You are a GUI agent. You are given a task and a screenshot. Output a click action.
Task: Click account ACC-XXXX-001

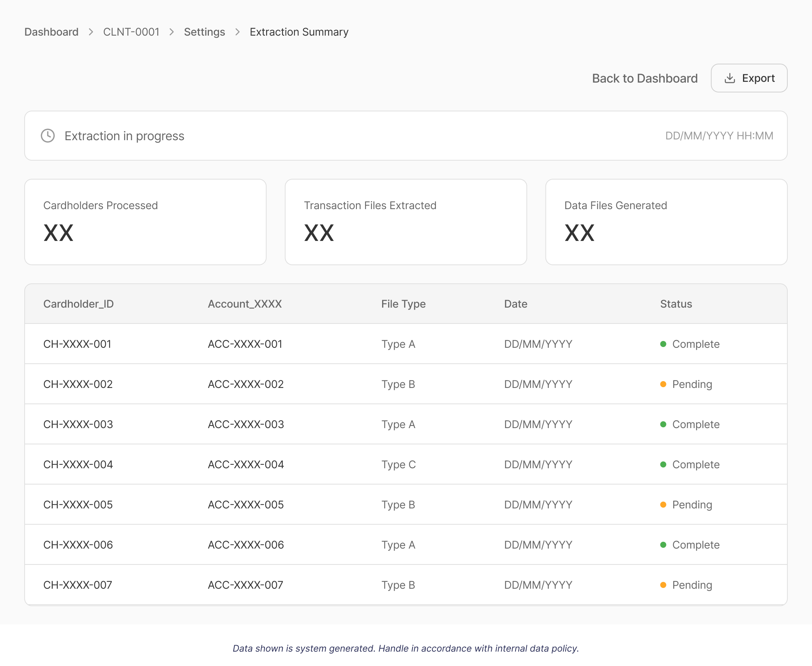click(245, 344)
